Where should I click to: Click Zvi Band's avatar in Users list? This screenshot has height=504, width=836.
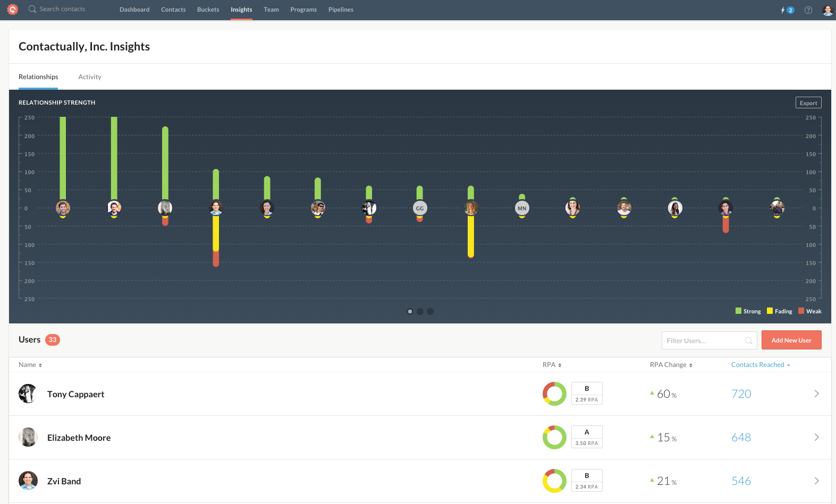28,481
